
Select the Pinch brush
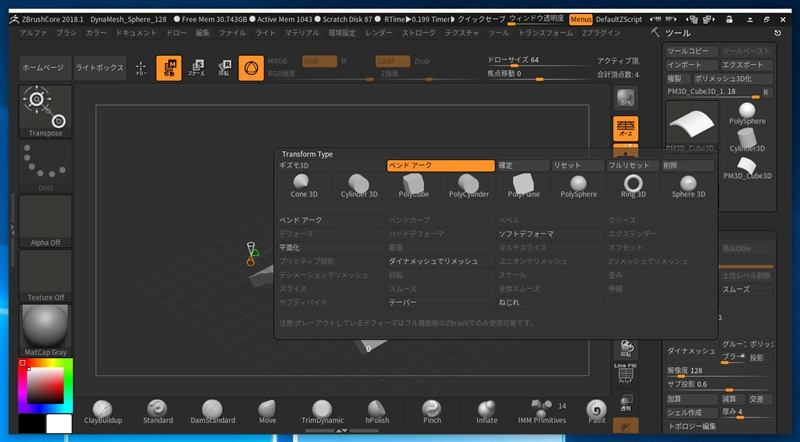432,412
